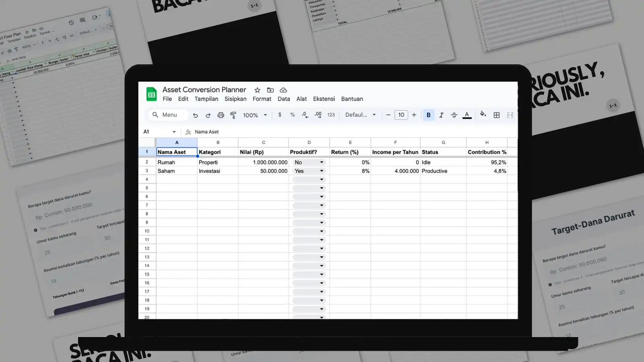Open the fill color paint bucket
Viewport: 644px width, 362px height.
pos(483,115)
